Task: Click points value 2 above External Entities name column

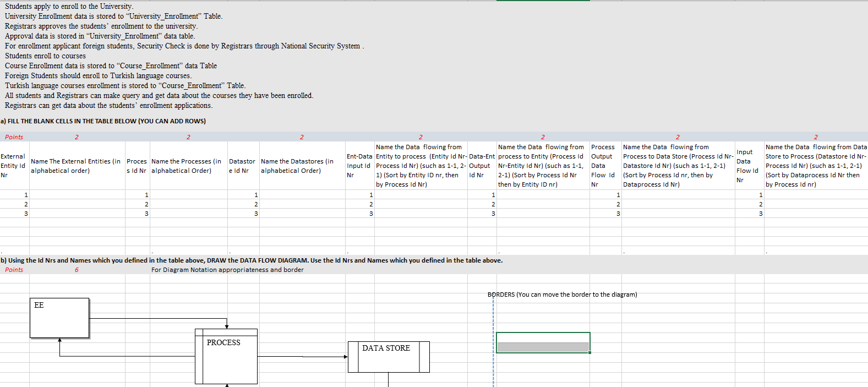Action: pos(77,137)
